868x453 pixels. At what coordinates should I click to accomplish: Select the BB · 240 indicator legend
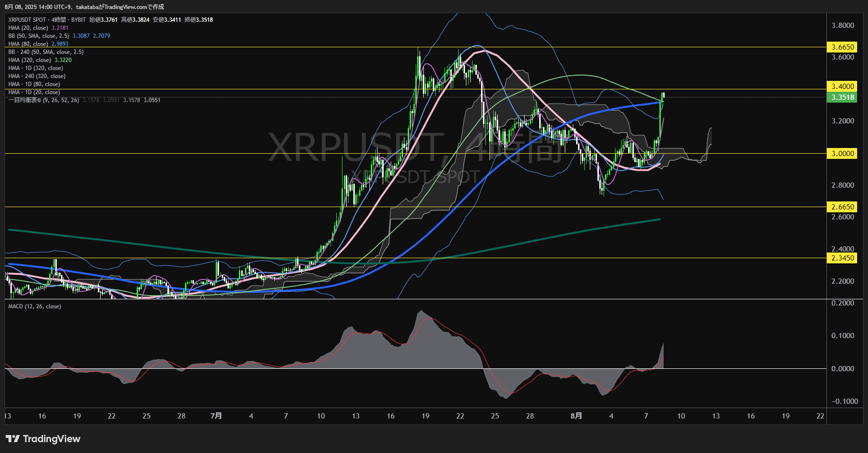pyautogui.click(x=46, y=52)
